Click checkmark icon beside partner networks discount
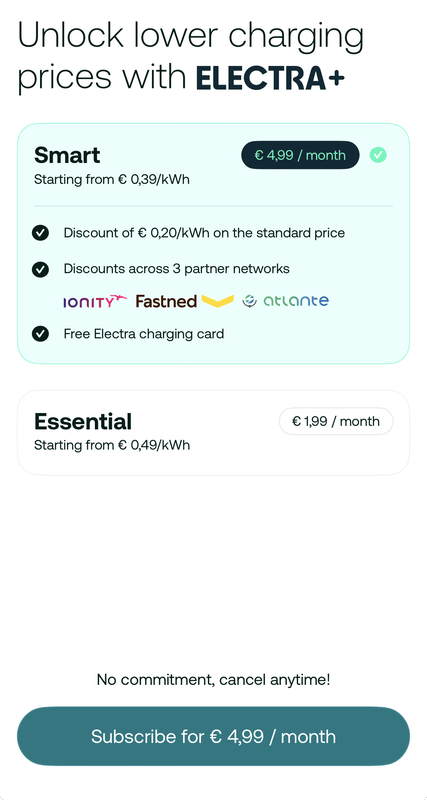Screen dimensions: 427x800 click(40, 269)
